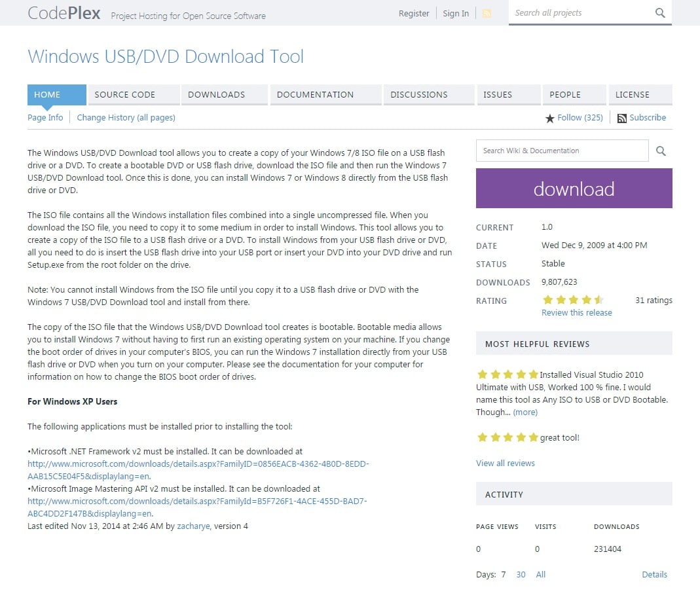Click Review this release link

pos(577,313)
